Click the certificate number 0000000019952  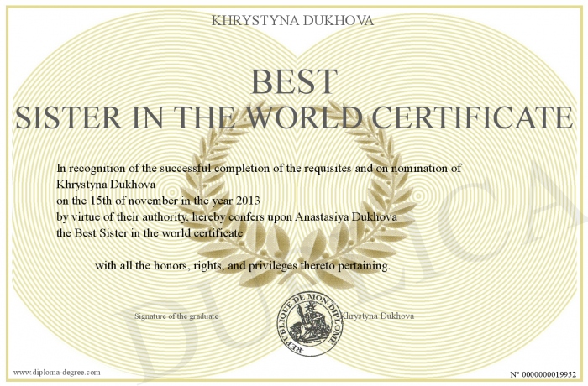pos(543,374)
